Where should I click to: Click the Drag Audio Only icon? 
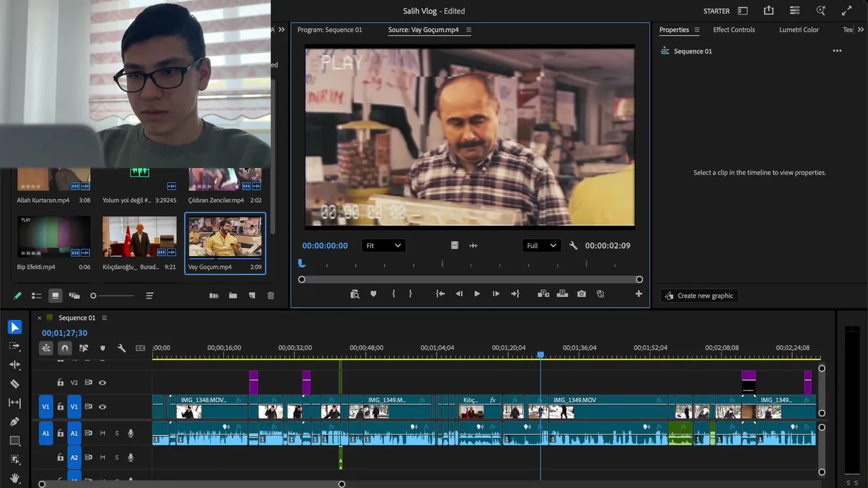click(x=473, y=245)
